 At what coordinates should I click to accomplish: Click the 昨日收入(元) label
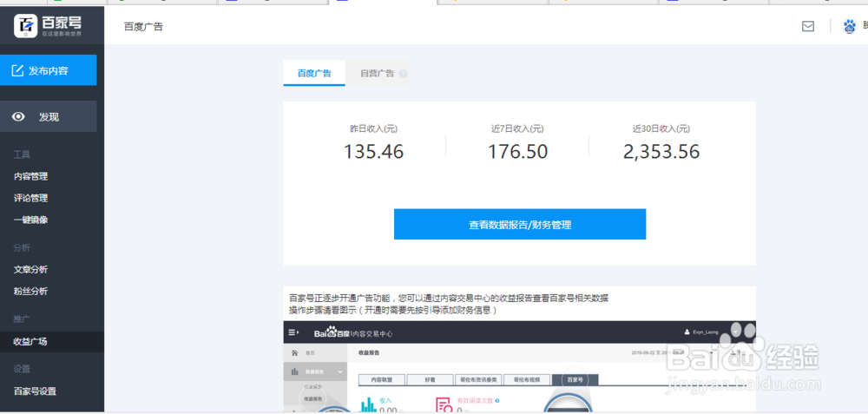pos(373,129)
